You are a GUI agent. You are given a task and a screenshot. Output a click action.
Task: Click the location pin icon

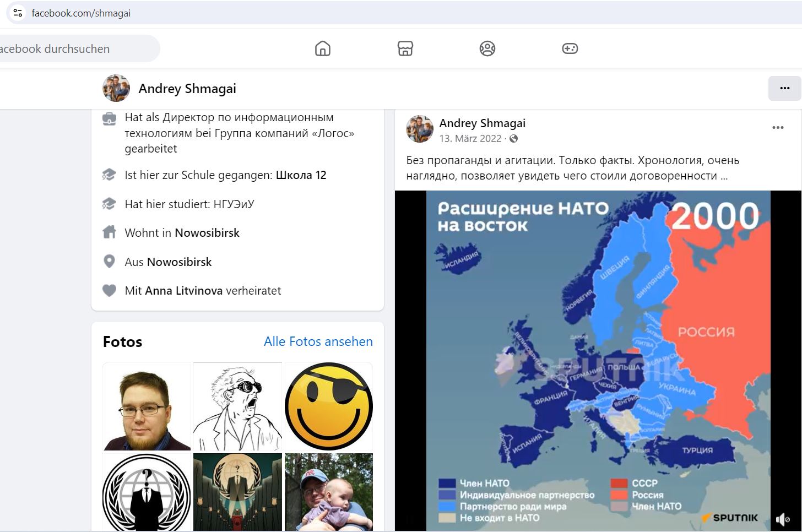coord(109,262)
